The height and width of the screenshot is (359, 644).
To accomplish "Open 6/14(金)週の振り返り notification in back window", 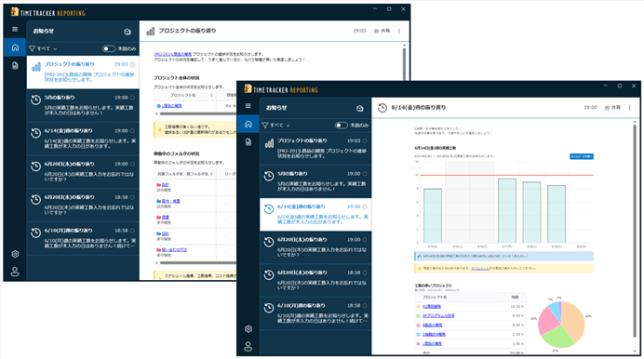I will (83, 139).
